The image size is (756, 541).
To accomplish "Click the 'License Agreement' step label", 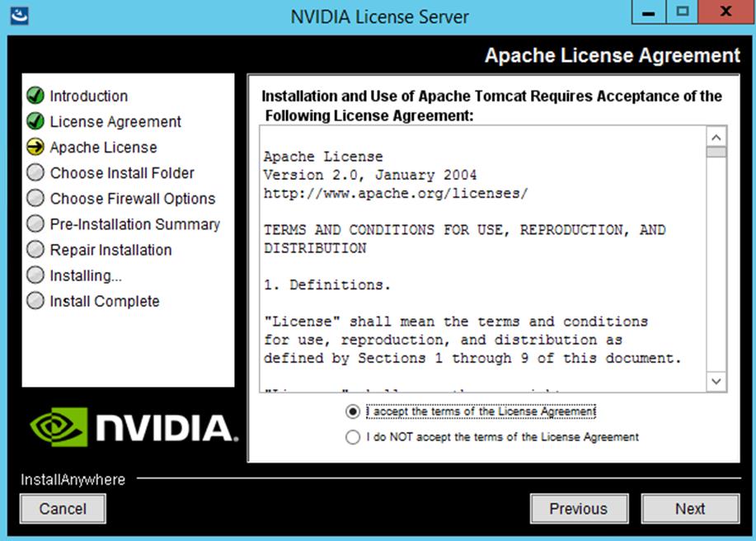I will click(115, 121).
